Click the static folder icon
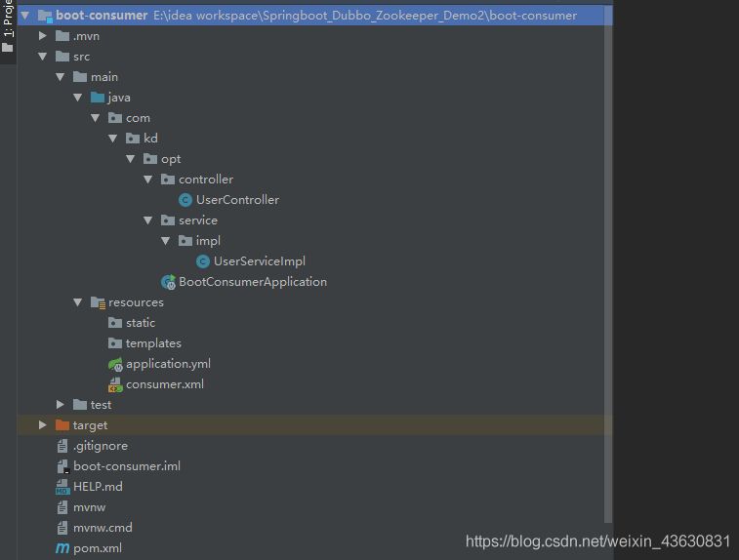Viewport: 739px width, 560px height. click(115, 323)
